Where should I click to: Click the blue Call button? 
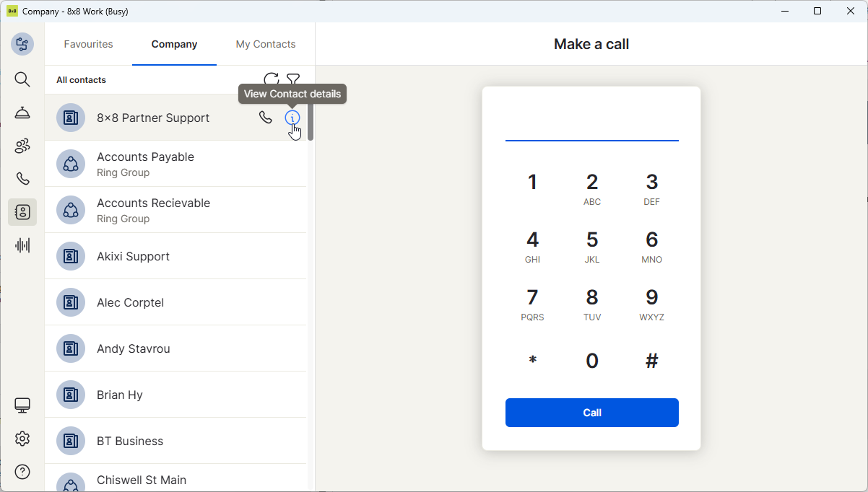pyautogui.click(x=592, y=413)
